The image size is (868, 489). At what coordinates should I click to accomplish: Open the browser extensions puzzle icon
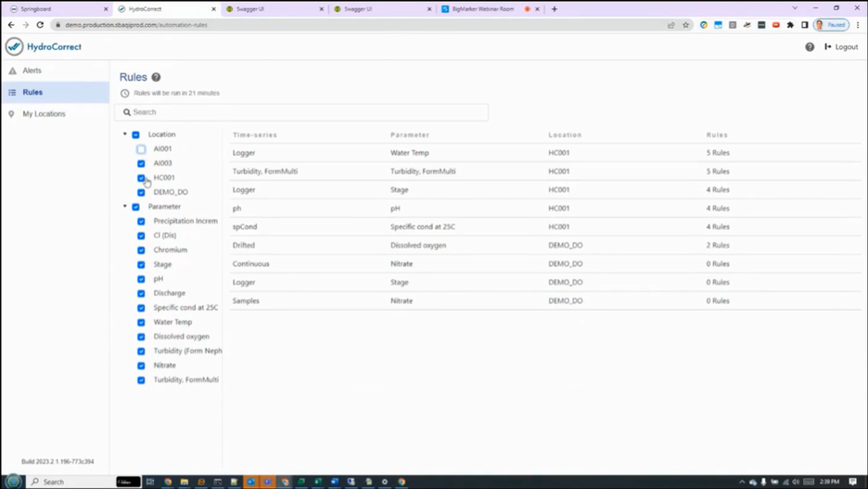coord(790,25)
